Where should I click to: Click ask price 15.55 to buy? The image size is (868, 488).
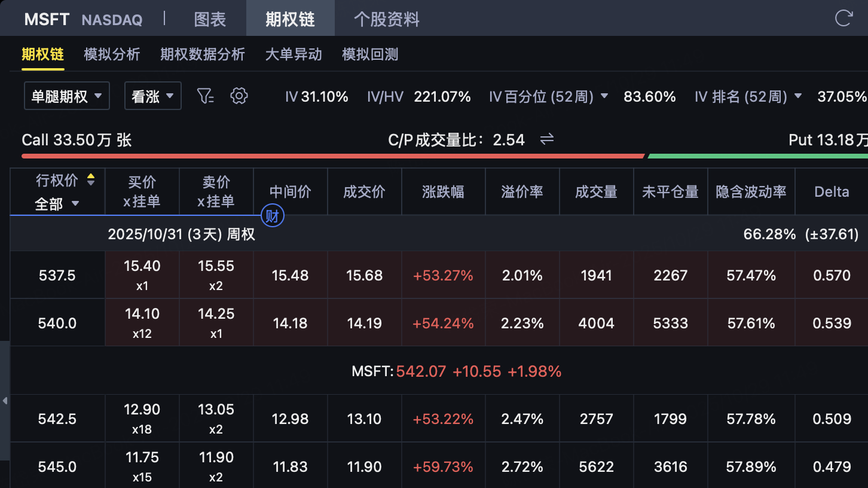coord(216,266)
